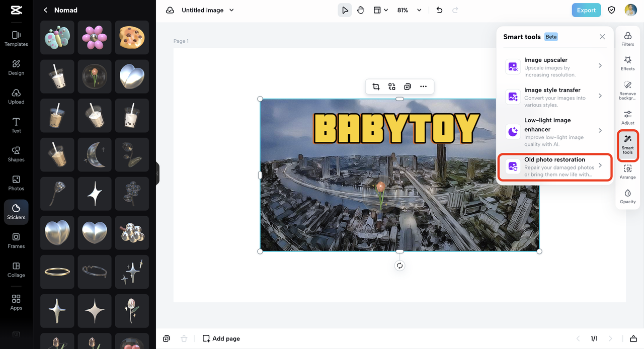
Task: Open Old photo restoration tool
Action: click(554, 167)
